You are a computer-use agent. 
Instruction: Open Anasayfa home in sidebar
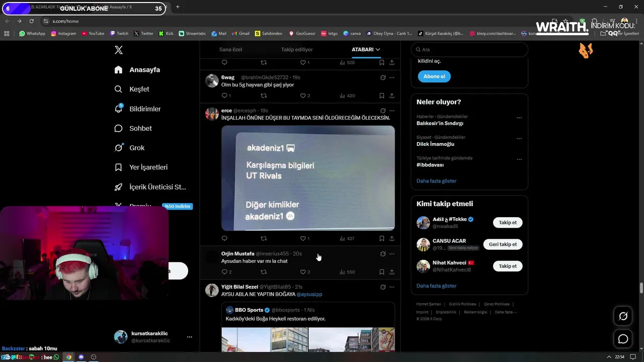(x=137, y=69)
